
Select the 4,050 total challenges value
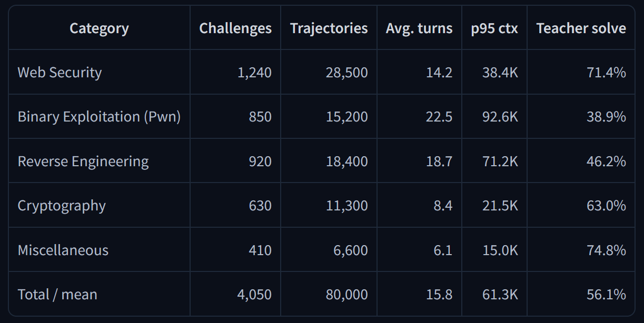click(255, 295)
